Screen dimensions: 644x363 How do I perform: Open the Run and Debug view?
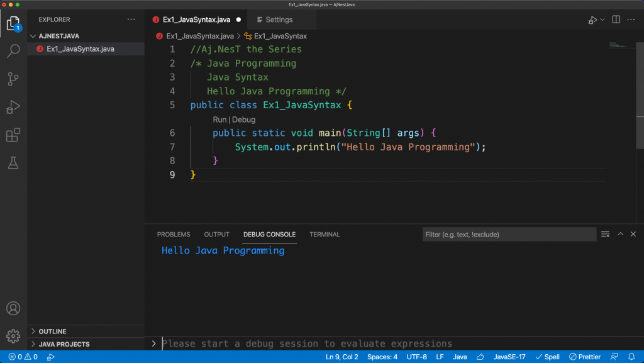[13, 107]
